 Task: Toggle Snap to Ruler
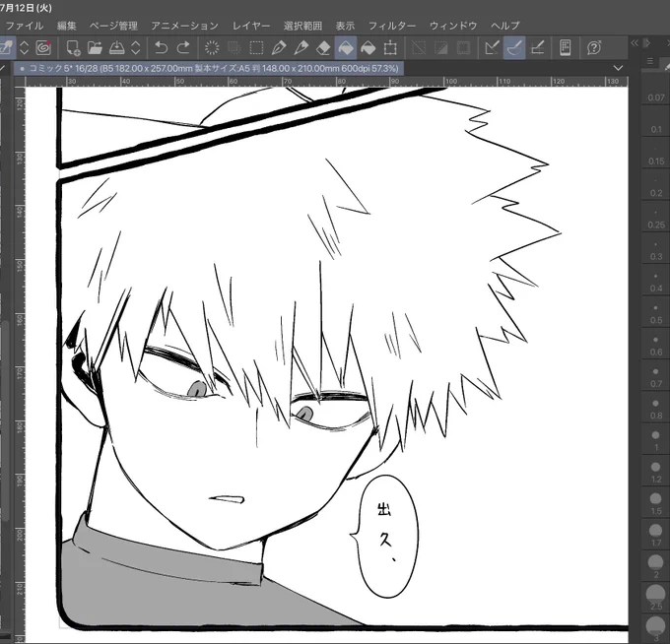[x=492, y=47]
